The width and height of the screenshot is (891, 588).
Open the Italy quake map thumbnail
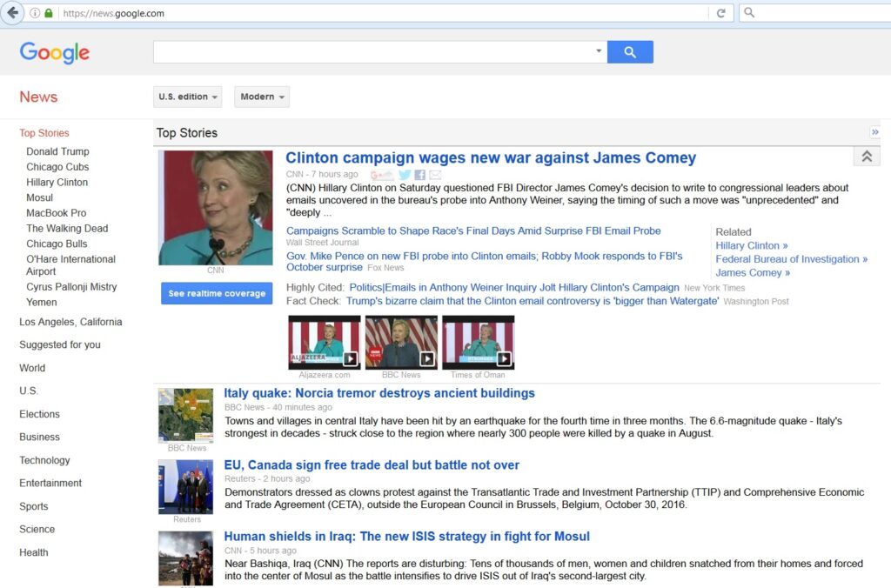point(186,415)
